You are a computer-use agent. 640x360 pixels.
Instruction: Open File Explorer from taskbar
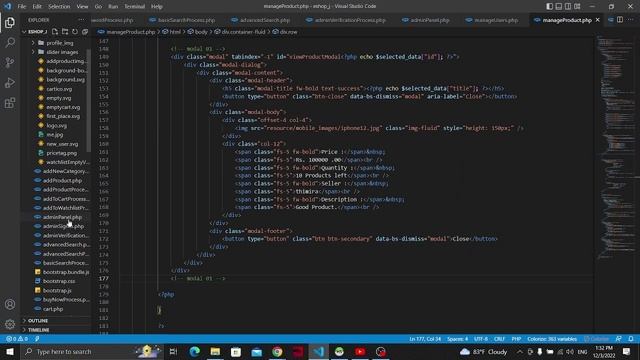coord(216,351)
